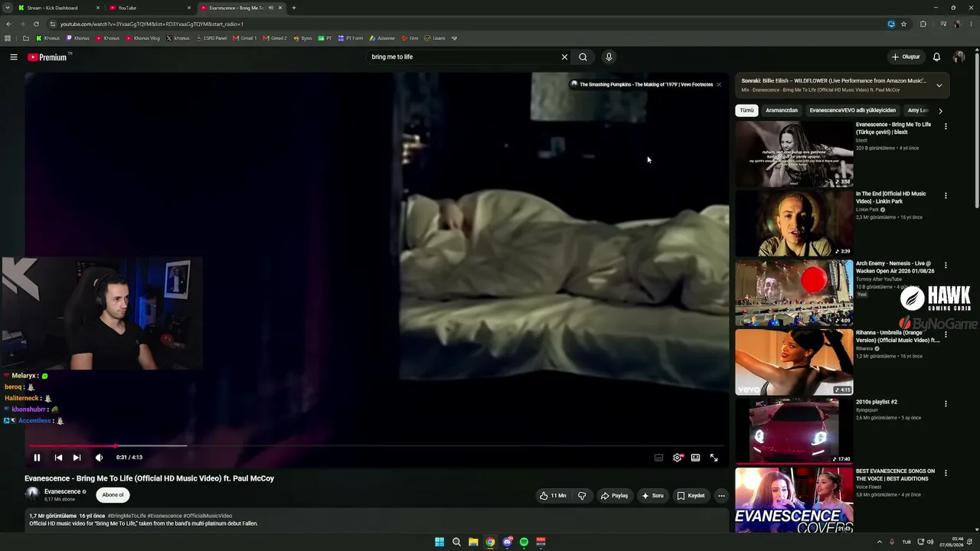Open the ESPD Panel bookmark

click(x=211, y=38)
